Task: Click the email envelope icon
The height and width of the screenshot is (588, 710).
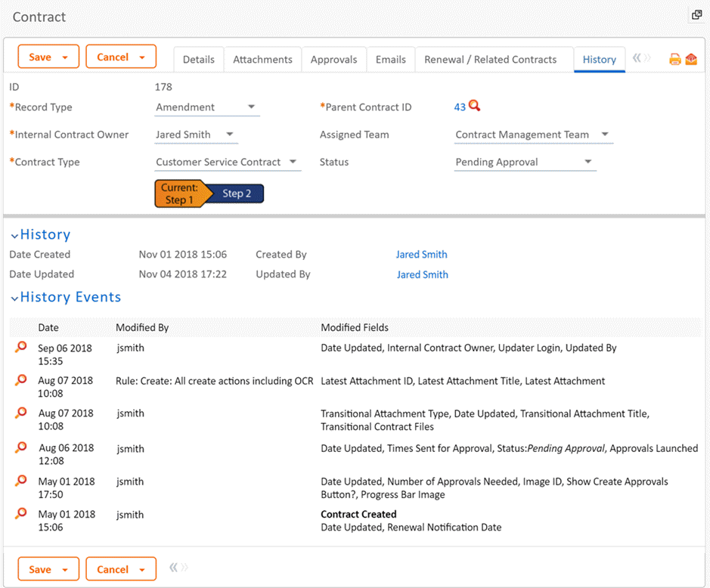Action: click(x=691, y=60)
